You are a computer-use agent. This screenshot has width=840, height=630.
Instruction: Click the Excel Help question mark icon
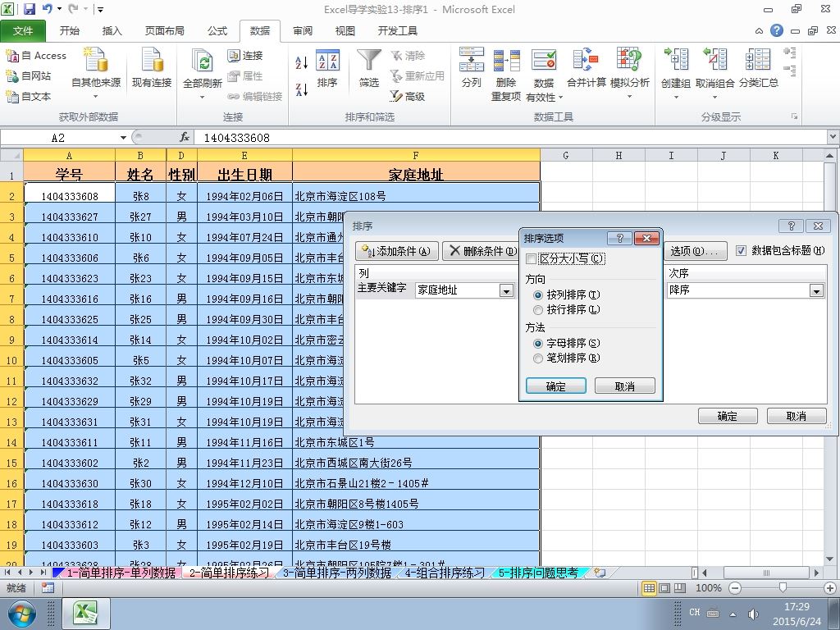click(777, 30)
